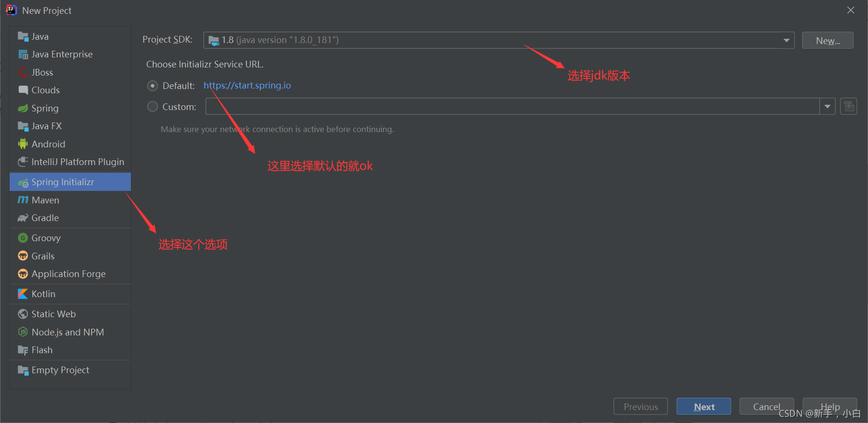Click 'Choose Initializr Service URL.' text

coord(205,64)
